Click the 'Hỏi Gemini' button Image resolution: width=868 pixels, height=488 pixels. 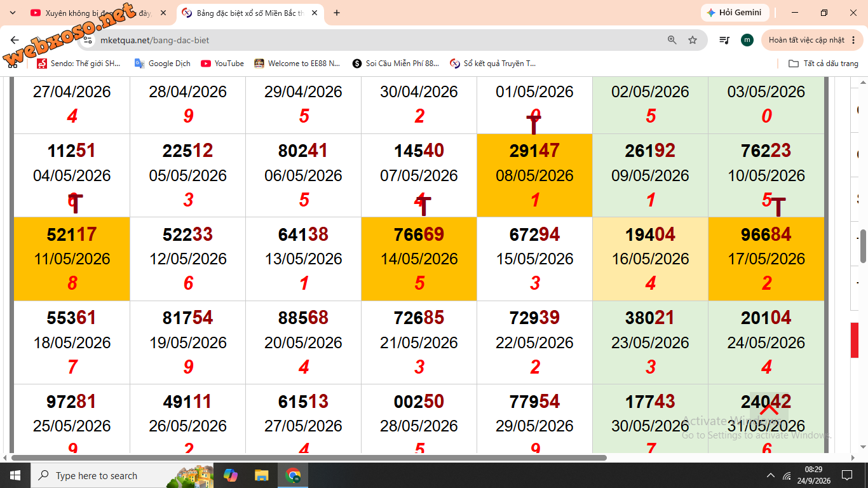click(735, 13)
